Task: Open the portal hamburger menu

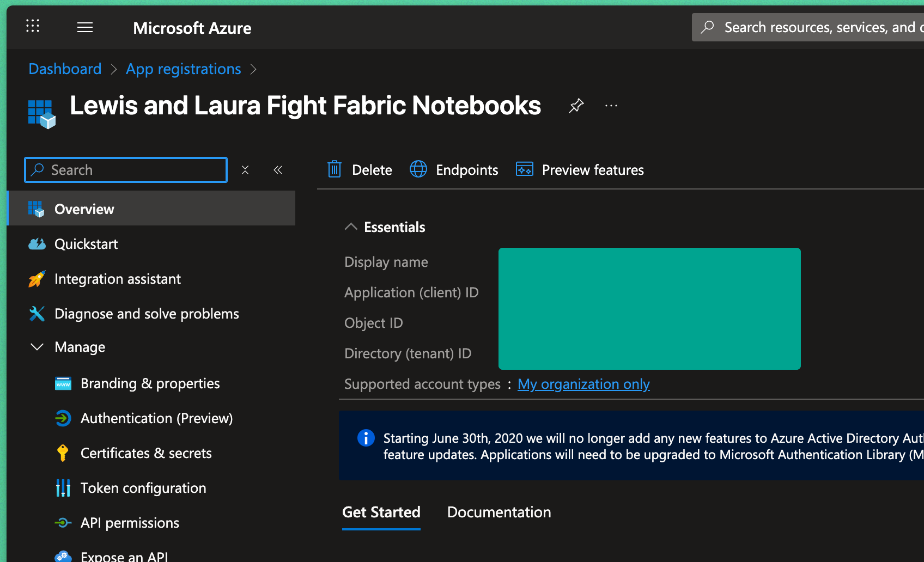Action: tap(85, 27)
